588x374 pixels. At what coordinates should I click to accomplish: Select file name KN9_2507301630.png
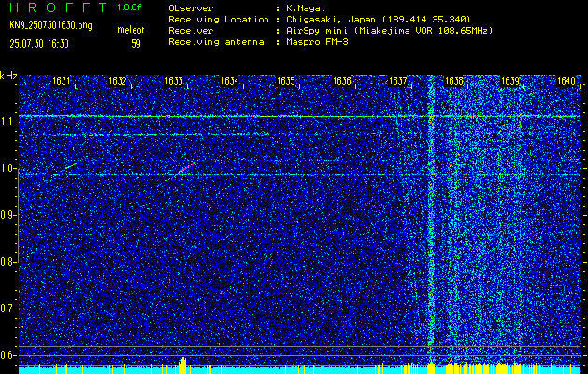point(50,25)
